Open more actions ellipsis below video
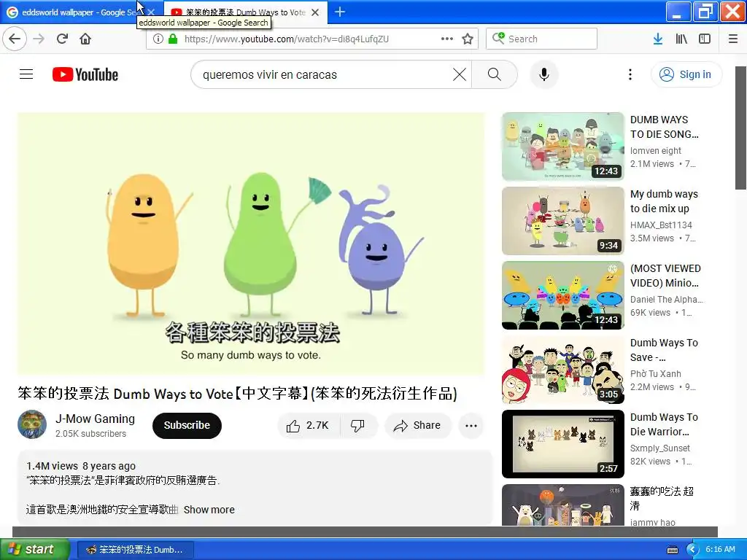The image size is (747, 560). [x=471, y=426]
